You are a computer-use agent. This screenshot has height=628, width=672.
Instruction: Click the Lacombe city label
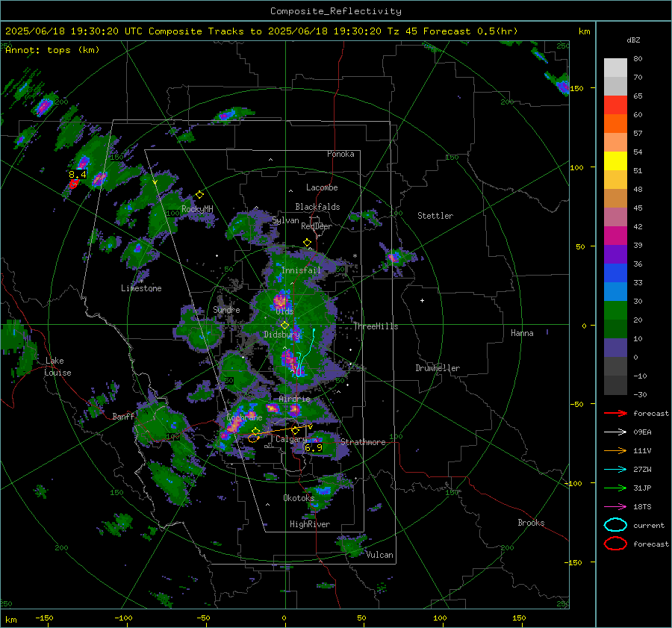[322, 187]
